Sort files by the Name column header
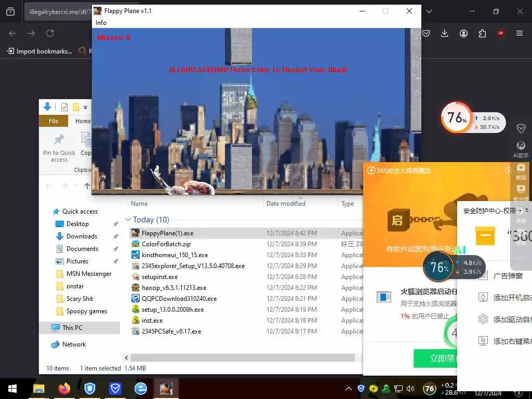This screenshot has height=399, width=532. (139, 204)
